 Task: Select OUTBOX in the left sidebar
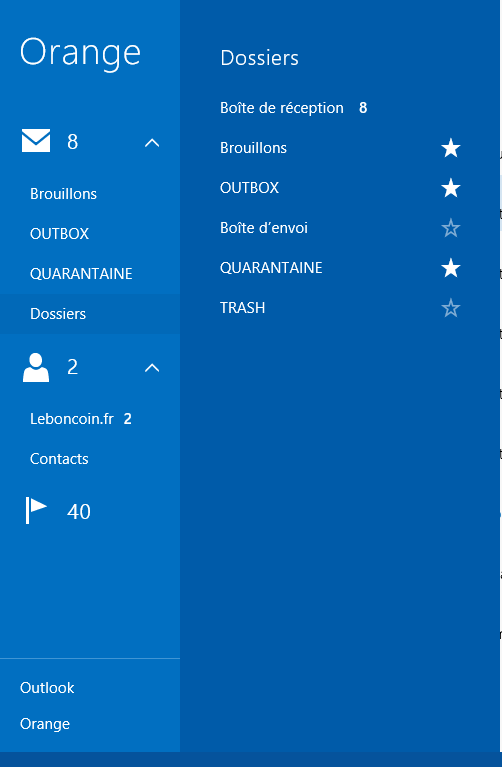pyautogui.click(x=60, y=234)
